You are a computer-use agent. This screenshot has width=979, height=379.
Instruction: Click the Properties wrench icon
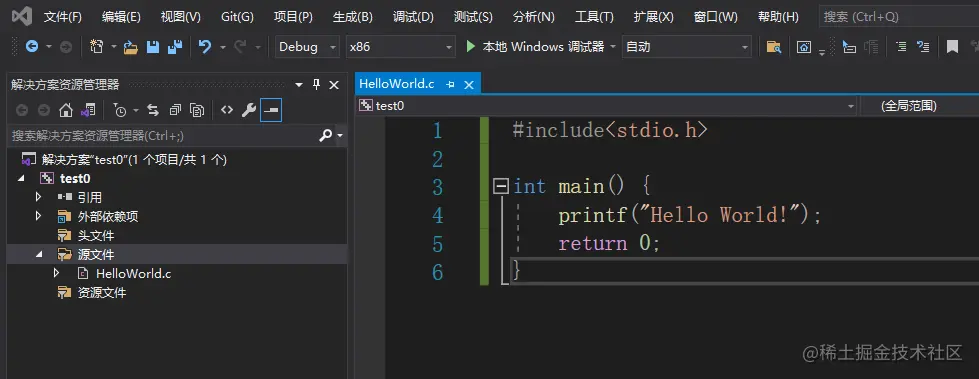pyautogui.click(x=248, y=111)
